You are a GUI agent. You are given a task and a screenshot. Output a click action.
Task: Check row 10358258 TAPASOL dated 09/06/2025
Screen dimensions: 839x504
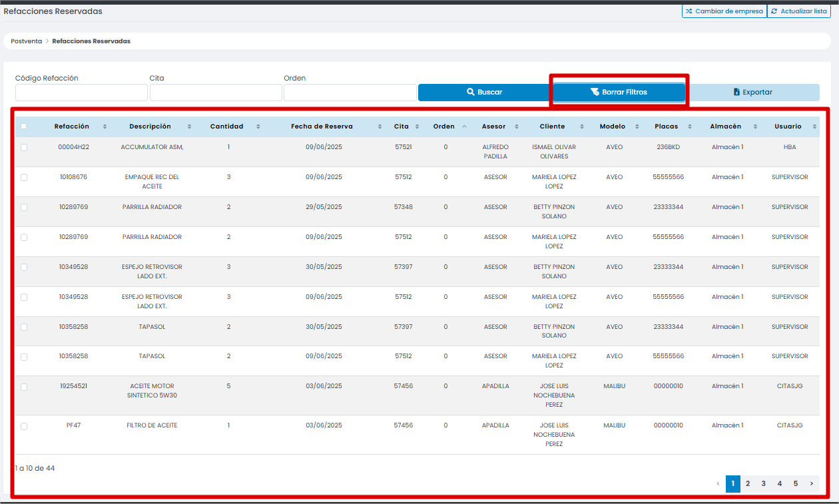(x=24, y=357)
